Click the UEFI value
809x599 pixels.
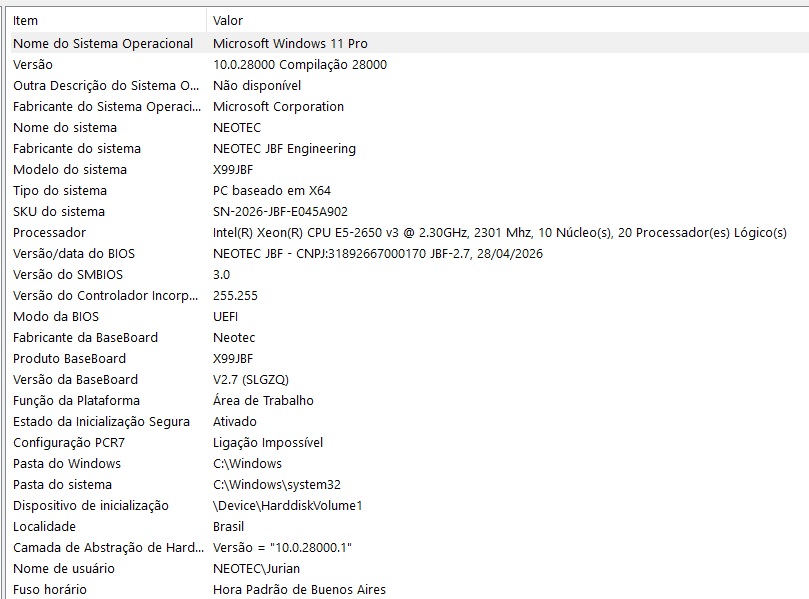(225, 317)
